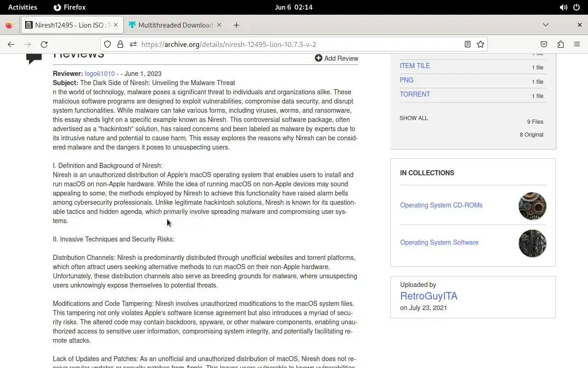This screenshot has height=368, width=588.
Task: Click SHOW ALL download files
Action: (x=413, y=118)
